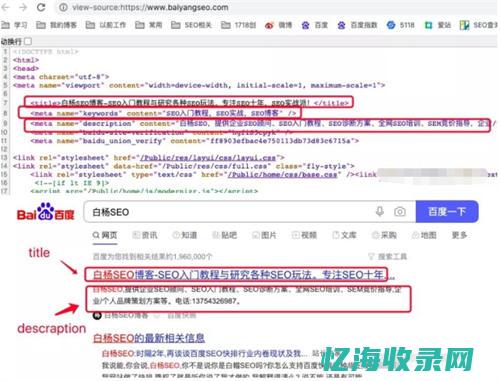Click the baidu_union_verify meta line
Image resolution: width=500 pixels, height=381 pixels.
pyautogui.click(x=195, y=141)
